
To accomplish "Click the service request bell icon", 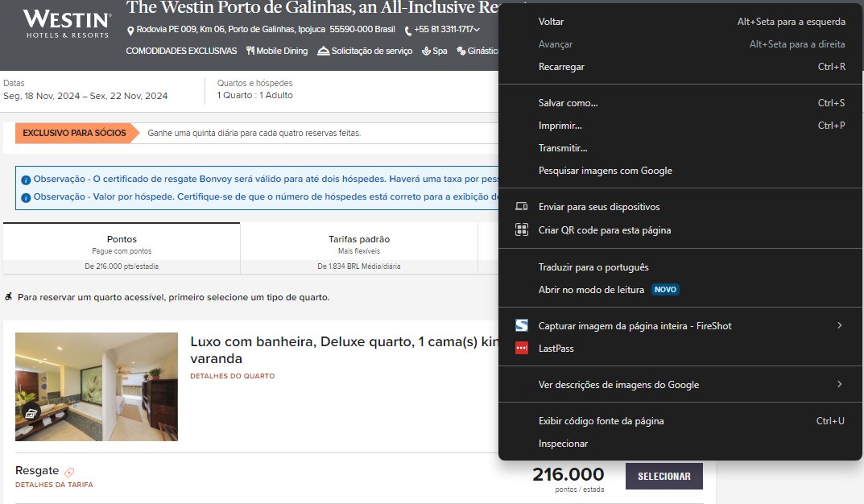I will coord(324,51).
